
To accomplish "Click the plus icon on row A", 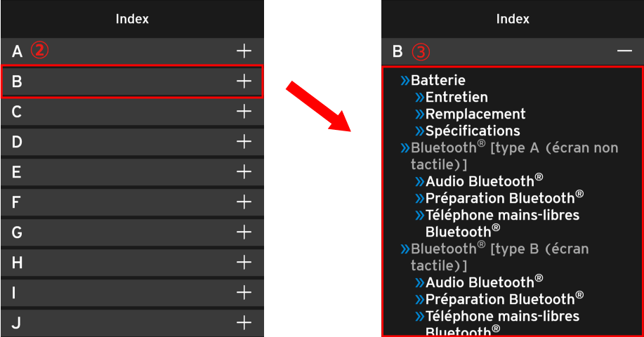I will (244, 51).
